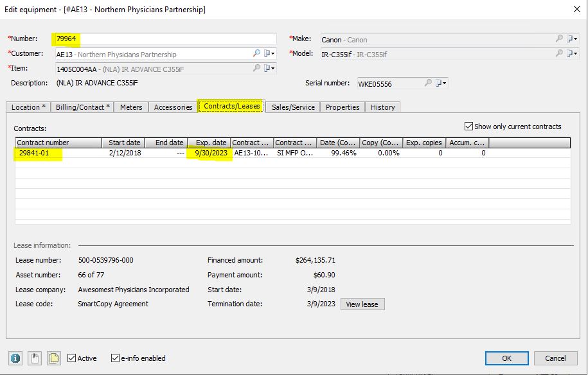Select the Contracts/Leases tab
This screenshot has height=375, width=588.
pyautogui.click(x=232, y=106)
